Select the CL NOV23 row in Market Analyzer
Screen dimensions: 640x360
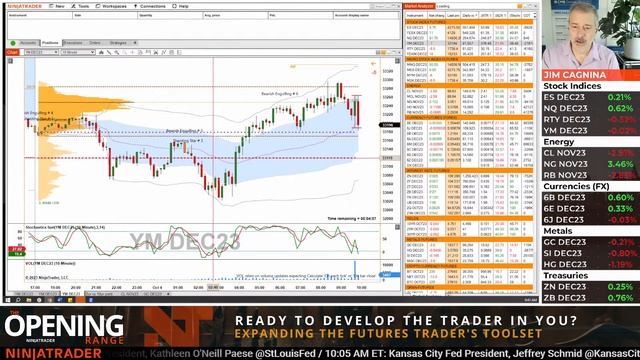coord(469,91)
